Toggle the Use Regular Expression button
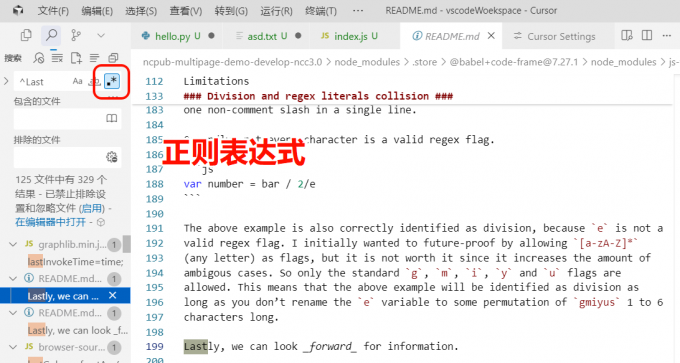This screenshot has width=680, height=363. (x=112, y=81)
